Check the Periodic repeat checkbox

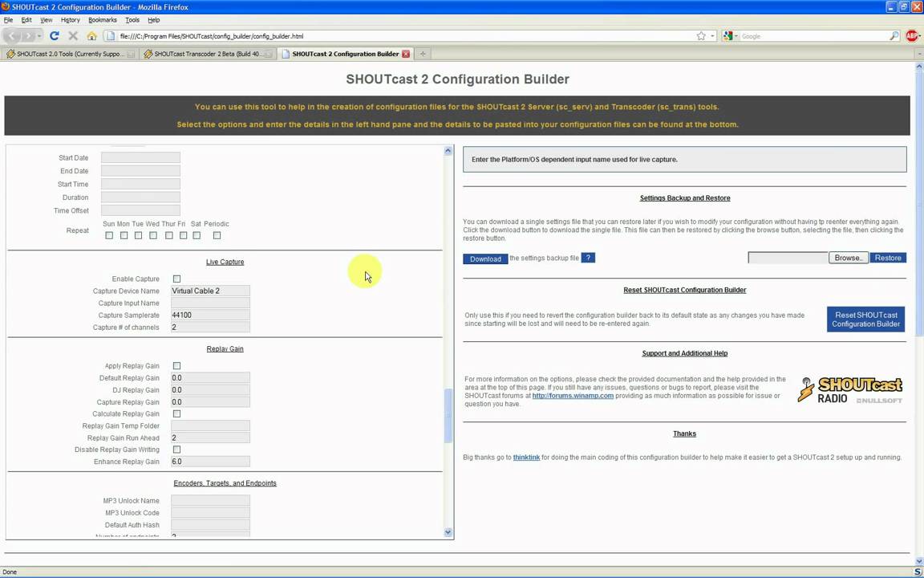click(x=217, y=235)
